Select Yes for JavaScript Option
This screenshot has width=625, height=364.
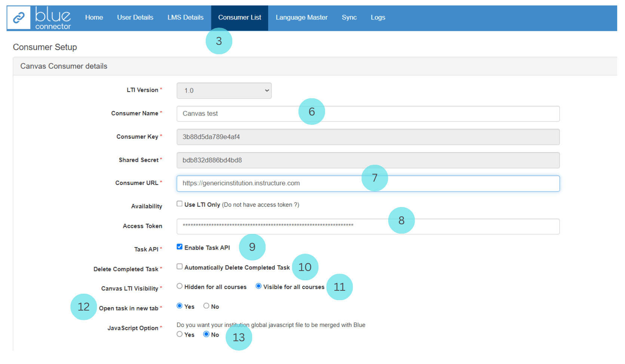[x=180, y=334]
